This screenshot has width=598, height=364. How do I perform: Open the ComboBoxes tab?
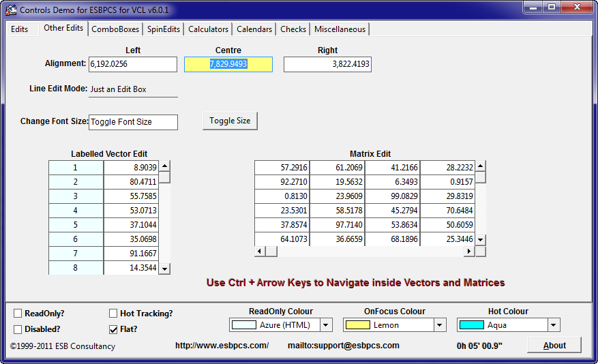coord(115,29)
